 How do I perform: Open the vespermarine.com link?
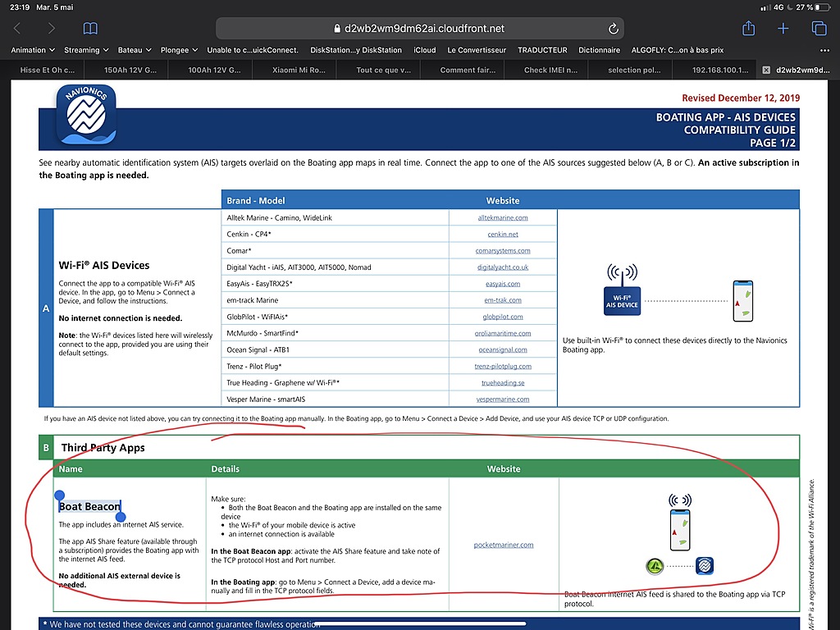point(503,399)
